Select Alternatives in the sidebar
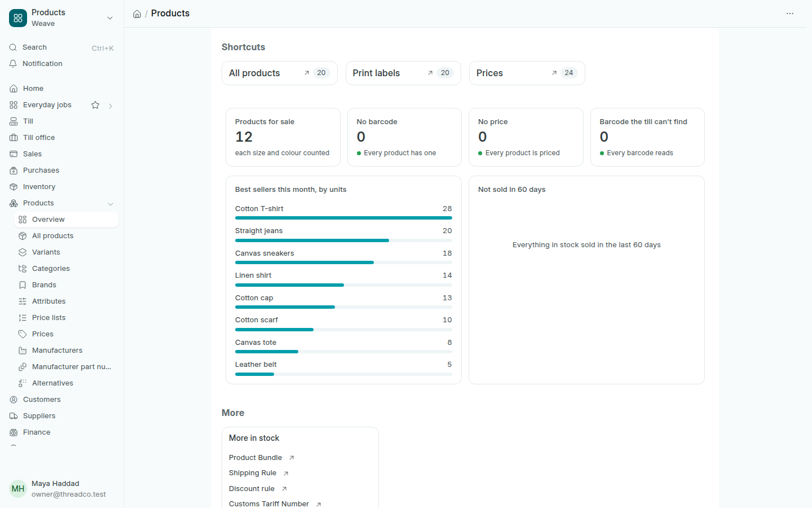Image resolution: width=812 pixels, height=508 pixels. click(x=66, y=383)
